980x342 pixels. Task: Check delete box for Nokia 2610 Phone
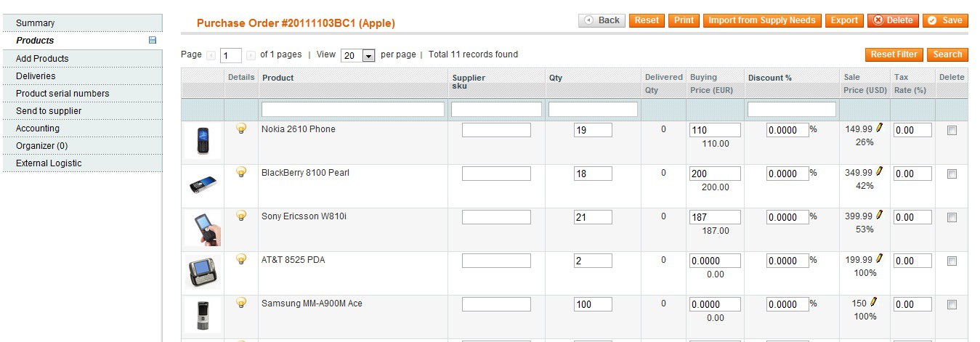pos(952,130)
